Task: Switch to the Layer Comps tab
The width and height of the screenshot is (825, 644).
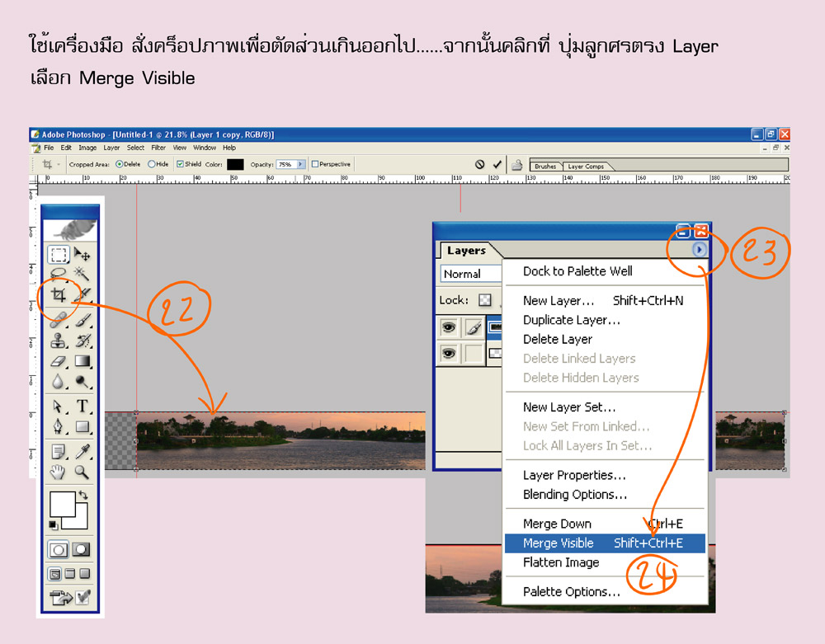Action: [x=586, y=166]
